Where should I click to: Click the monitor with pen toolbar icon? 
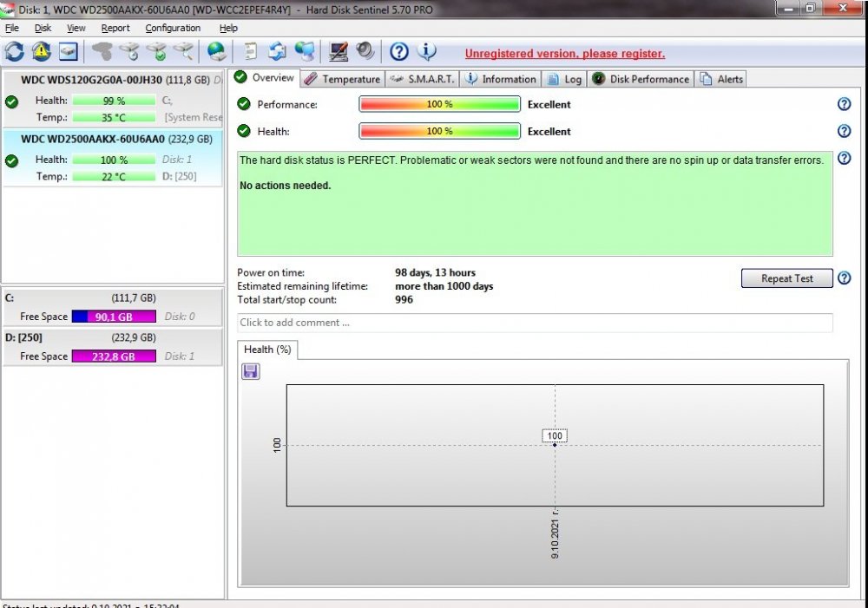[x=339, y=52]
